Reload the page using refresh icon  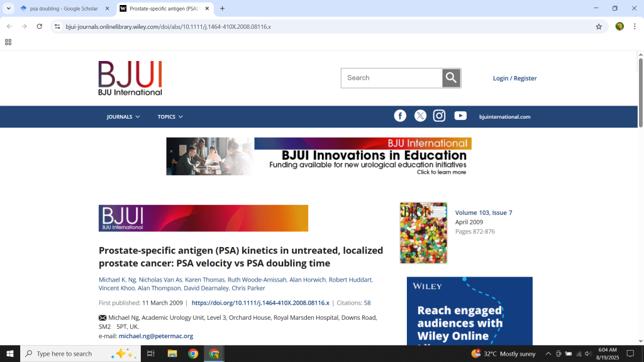tap(40, 26)
